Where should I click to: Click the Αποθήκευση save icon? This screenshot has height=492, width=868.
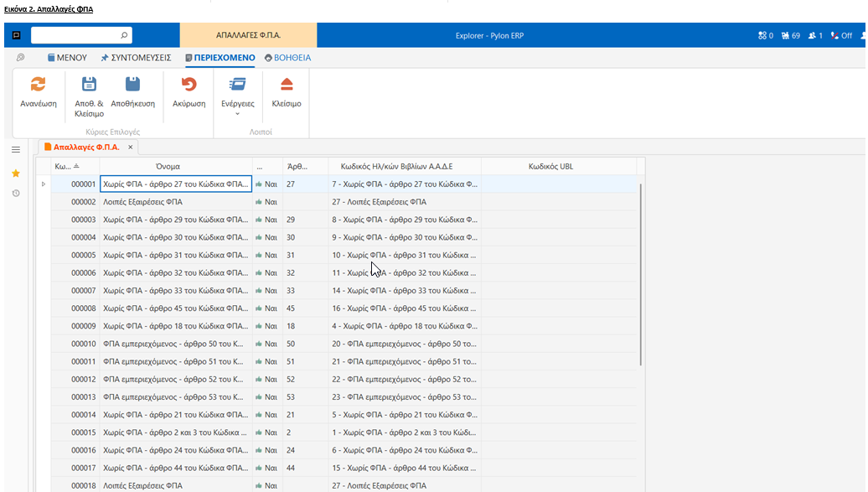(132, 85)
